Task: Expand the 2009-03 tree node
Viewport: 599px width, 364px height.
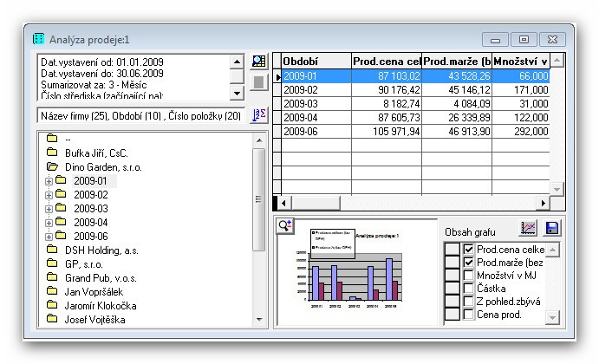Action: click(49, 209)
